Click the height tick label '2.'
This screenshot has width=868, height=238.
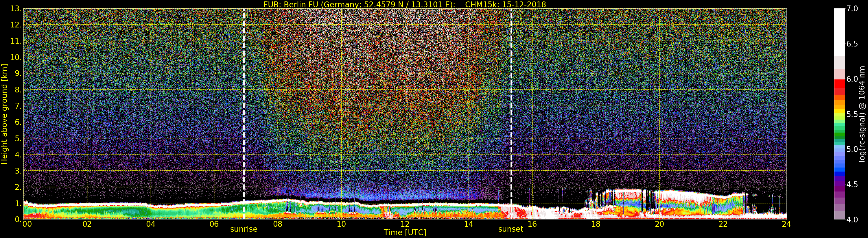coord(18,187)
